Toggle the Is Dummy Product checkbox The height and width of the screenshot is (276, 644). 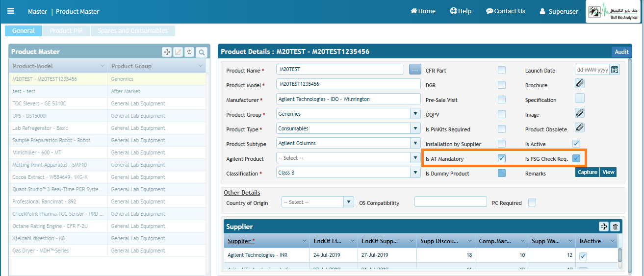coord(501,173)
